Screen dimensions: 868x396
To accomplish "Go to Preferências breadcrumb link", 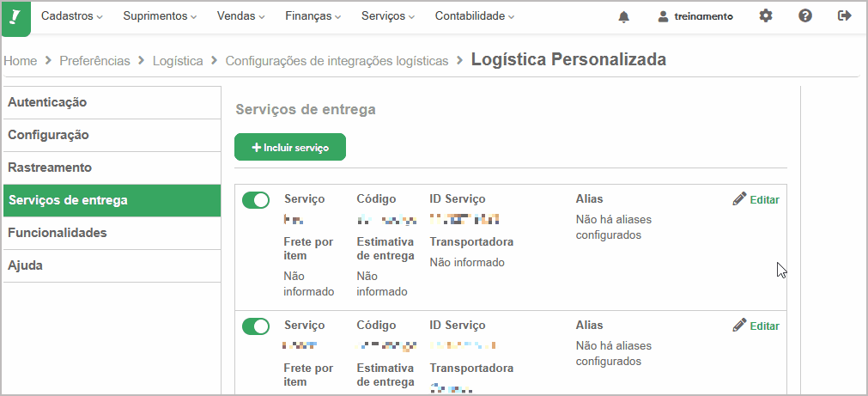I will click(94, 61).
